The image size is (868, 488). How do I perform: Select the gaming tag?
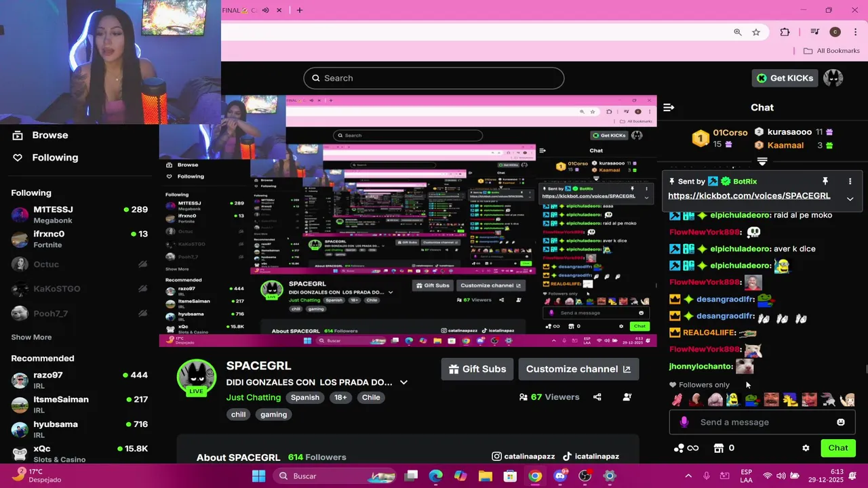pos(274,414)
